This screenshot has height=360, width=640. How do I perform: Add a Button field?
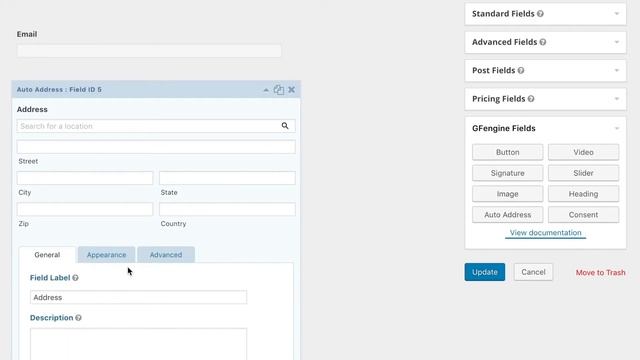pos(508,152)
